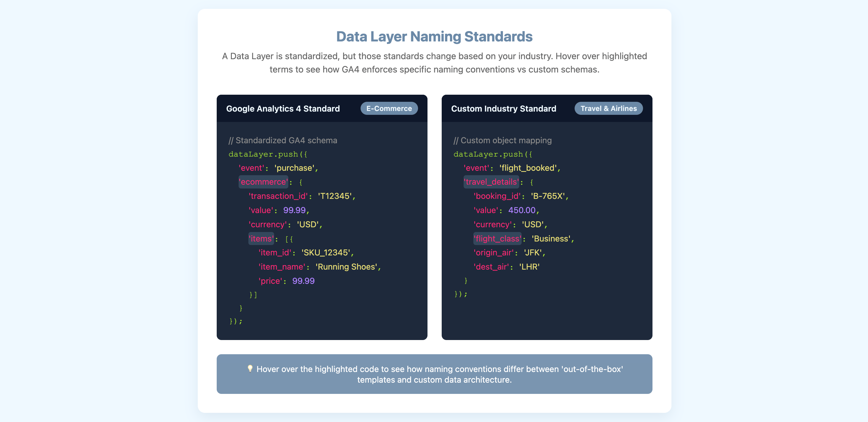
Task: Click the 'LHR' value
Action: click(x=529, y=267)
